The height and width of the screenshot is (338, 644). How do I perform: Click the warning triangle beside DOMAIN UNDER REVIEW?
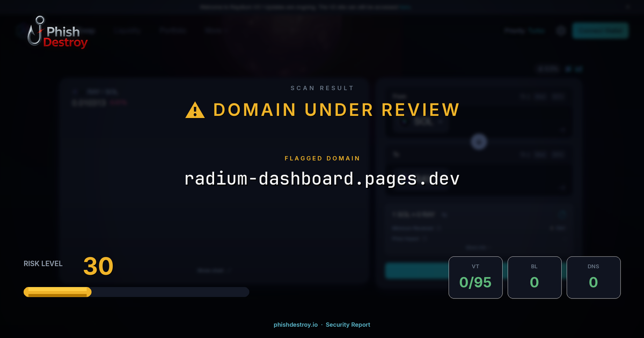point(195,109)
